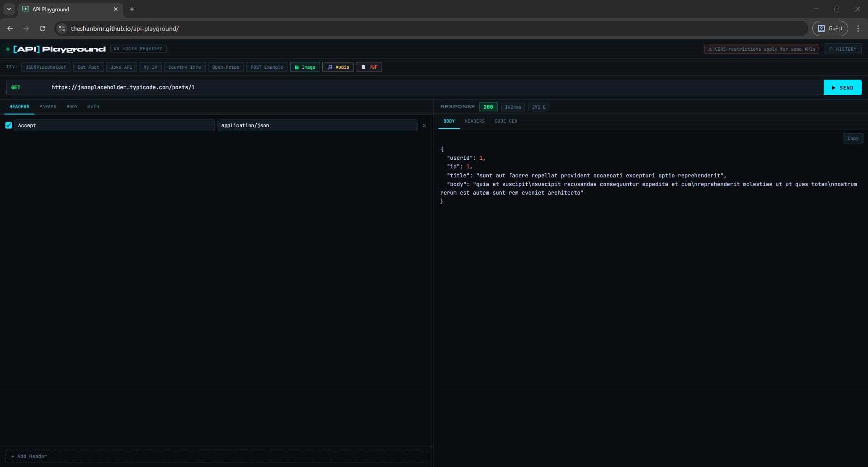Go back in browser history

(10, 29)
